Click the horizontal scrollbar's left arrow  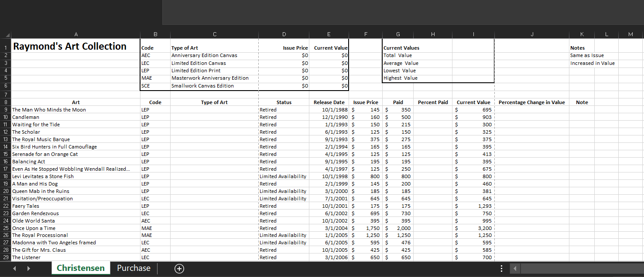coord(515,269)
